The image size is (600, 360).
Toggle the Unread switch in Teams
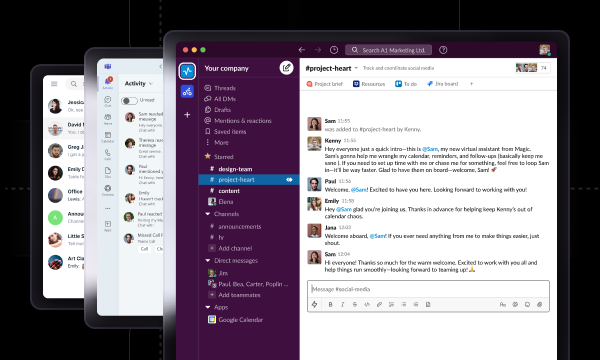point(129,101)
